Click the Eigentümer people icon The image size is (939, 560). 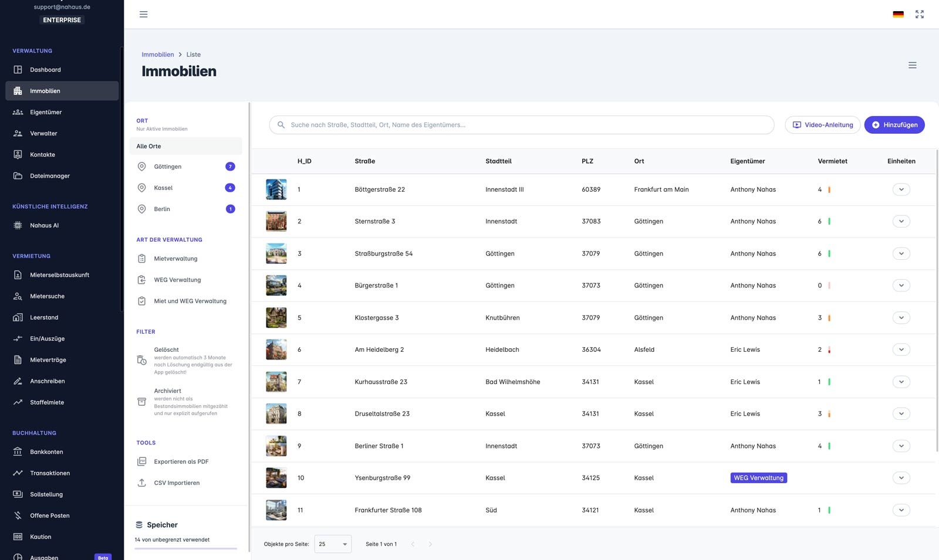coord(18,112)
